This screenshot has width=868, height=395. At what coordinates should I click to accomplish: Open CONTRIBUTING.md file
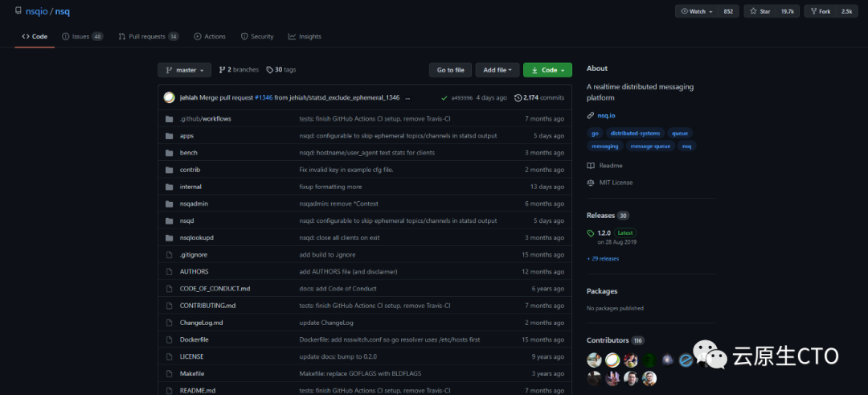coord(207,306)
